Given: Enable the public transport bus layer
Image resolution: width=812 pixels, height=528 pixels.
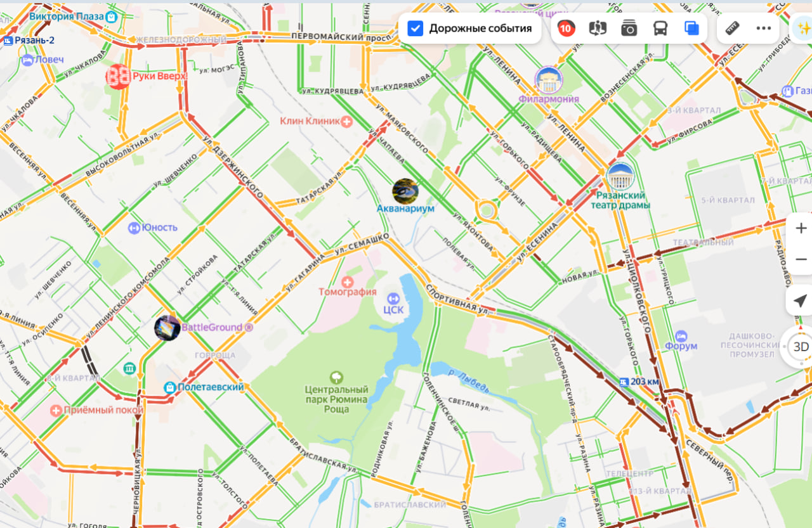Looking at the screenshot, I should coord(660,29).
